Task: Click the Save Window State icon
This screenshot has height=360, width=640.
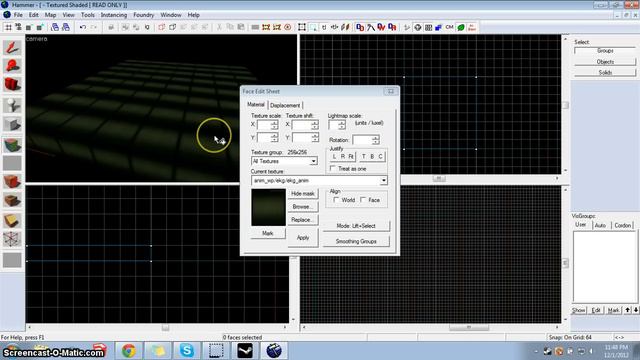Action: point(66,27)
